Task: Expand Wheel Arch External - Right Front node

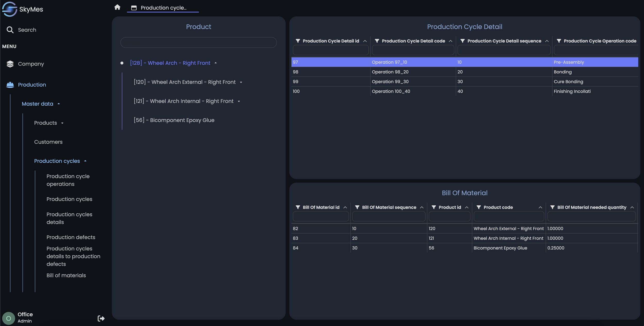Action: [x=241, y=82]
